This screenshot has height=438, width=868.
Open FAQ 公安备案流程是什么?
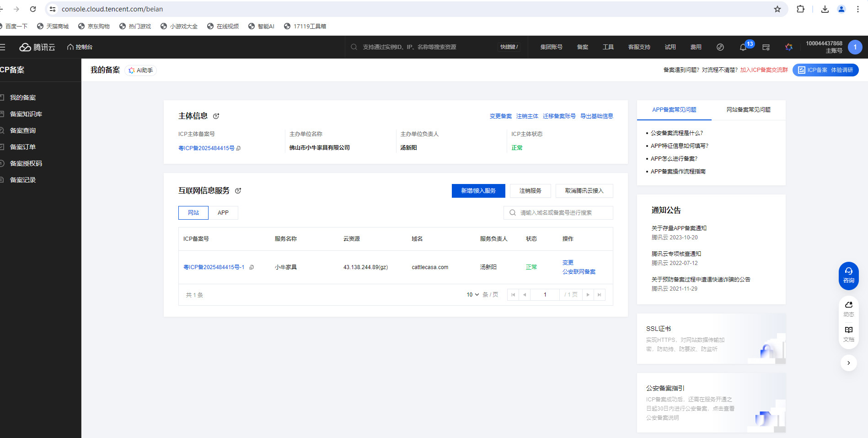pos(677,133)
